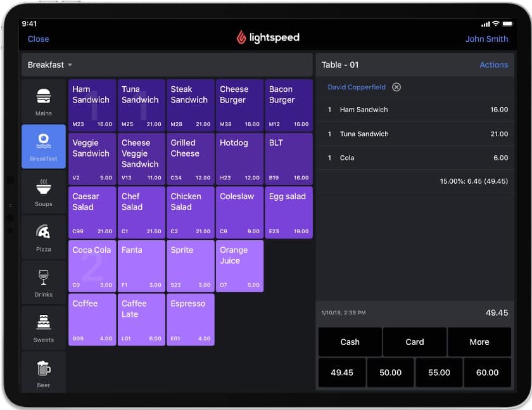The image size is (532, 410).
Task: Click the Breakfast category icon
Action: coord(43,146)
